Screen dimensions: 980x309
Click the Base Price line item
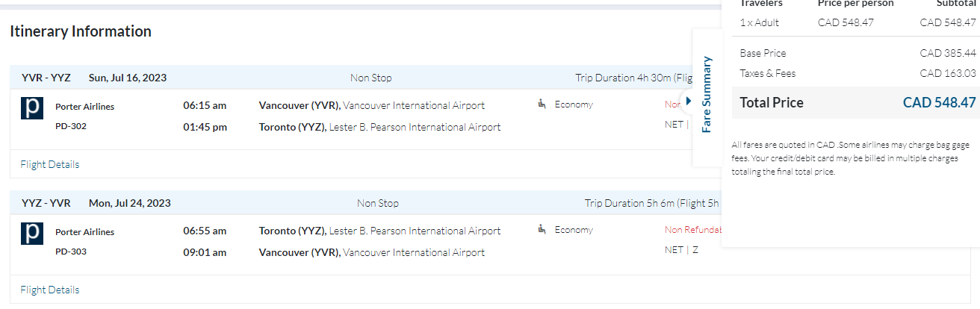(x=763, y=53)
